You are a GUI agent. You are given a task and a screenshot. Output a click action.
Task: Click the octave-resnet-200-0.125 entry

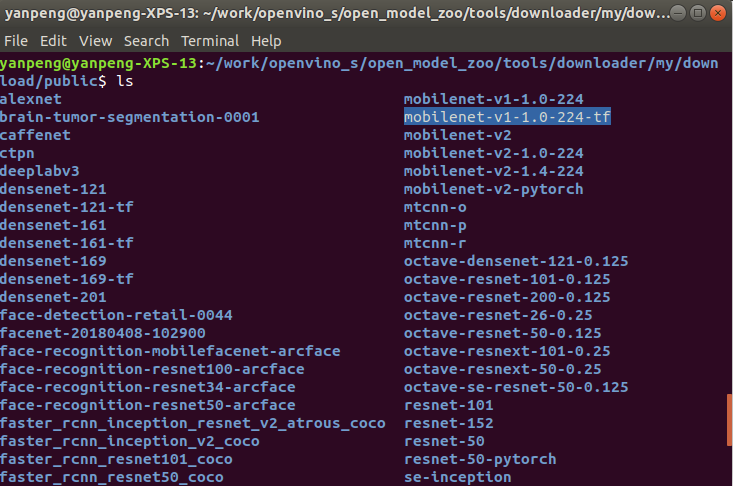point(507,297)
